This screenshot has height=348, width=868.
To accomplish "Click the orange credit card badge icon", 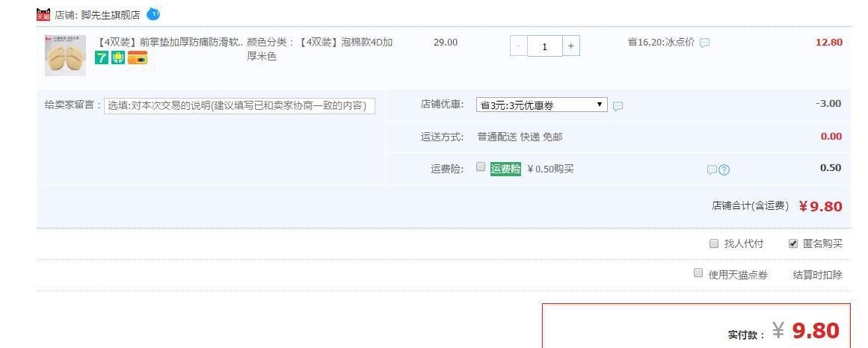I will (x=138, y=58).
